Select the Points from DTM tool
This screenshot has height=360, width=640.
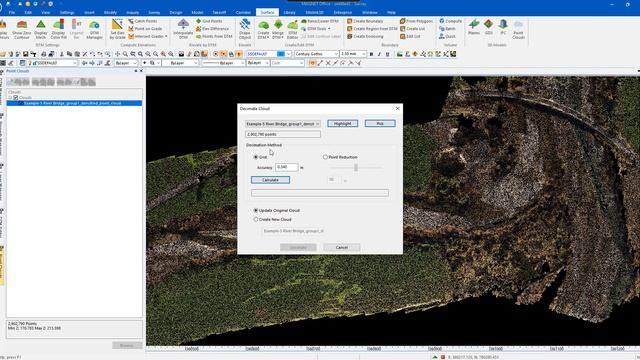coord(214,36)
